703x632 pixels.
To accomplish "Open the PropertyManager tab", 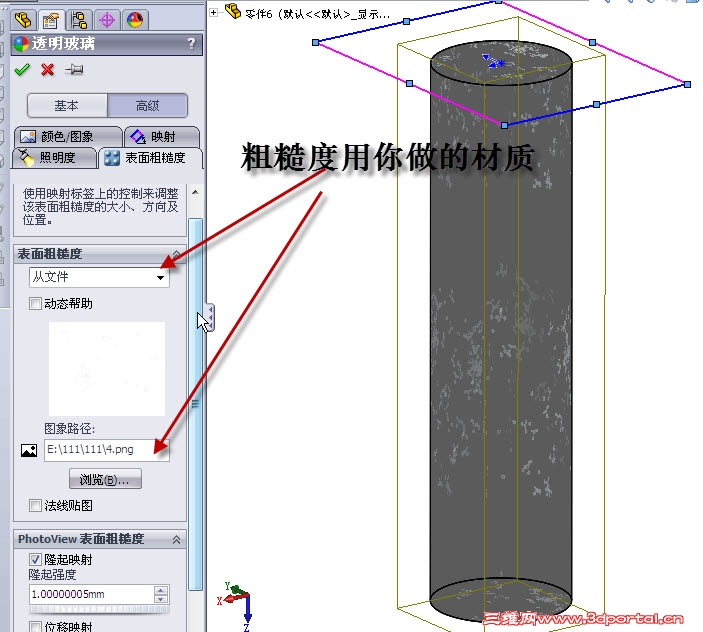I will [51, 20].
